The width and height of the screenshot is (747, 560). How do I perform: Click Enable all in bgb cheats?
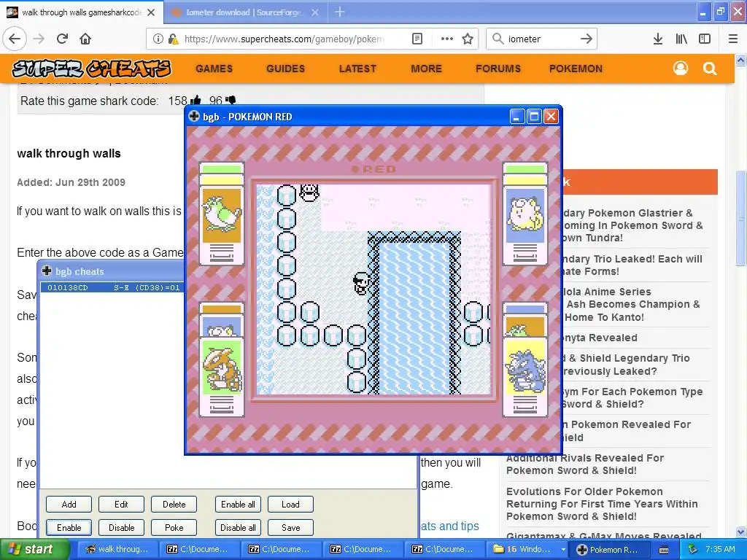(238, 505)
